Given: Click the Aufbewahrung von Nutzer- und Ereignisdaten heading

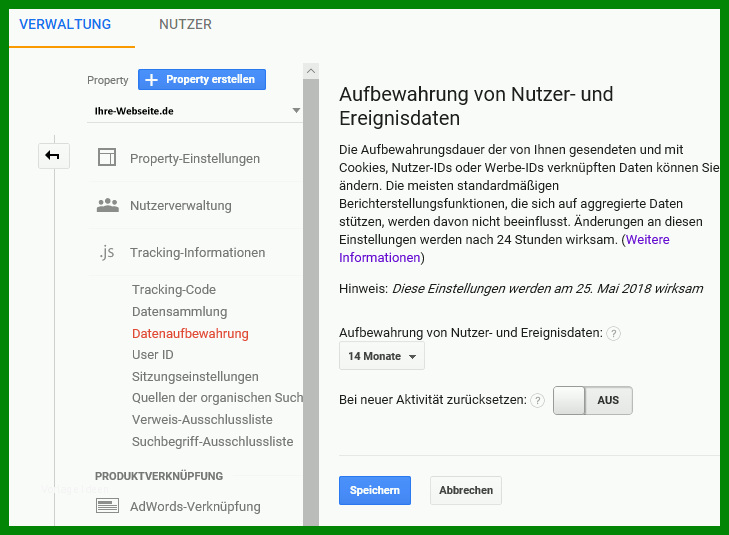Looking at the screenshot, I should point(476,106).
